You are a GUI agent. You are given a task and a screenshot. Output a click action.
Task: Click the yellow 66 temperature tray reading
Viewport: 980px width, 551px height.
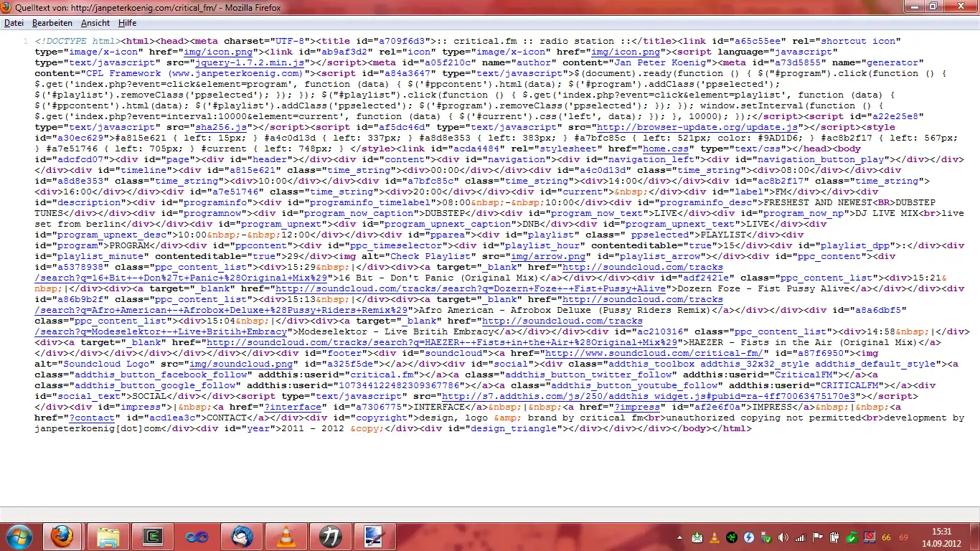(887, 537)
